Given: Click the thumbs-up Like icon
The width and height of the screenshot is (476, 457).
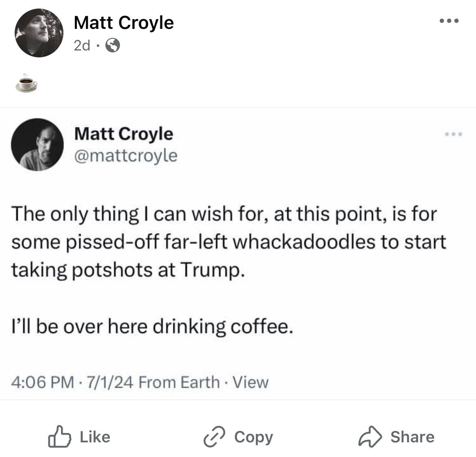Looking at the screenshot, I should pyautogui.click(x=60, y=437).
